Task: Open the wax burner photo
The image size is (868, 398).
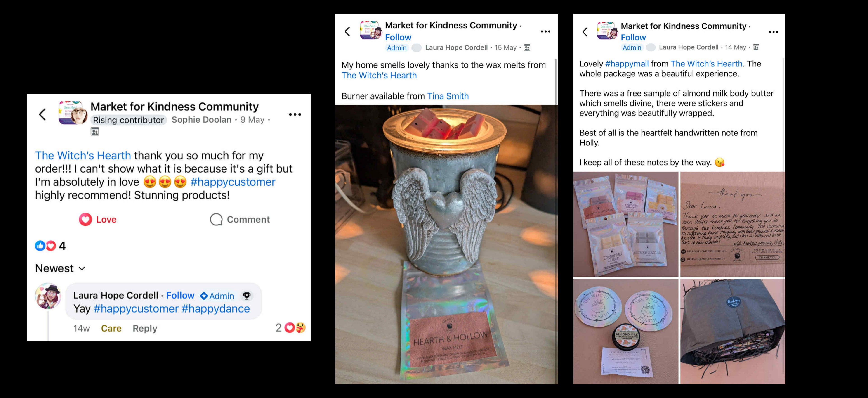Action: point(446,244)
